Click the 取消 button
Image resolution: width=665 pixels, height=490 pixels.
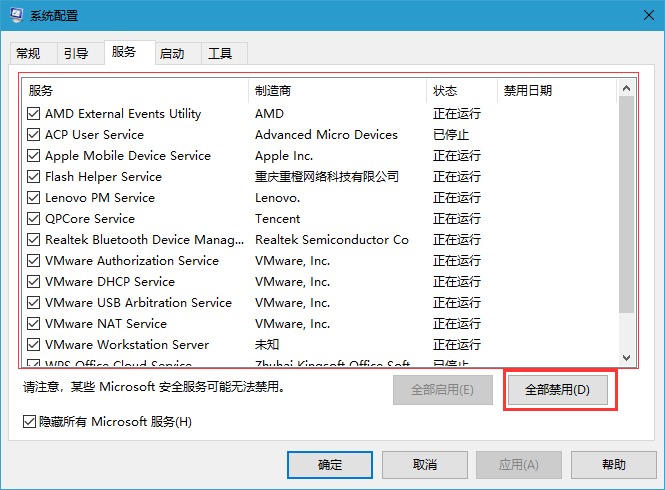pyautogui.click(x=424, y=465)
